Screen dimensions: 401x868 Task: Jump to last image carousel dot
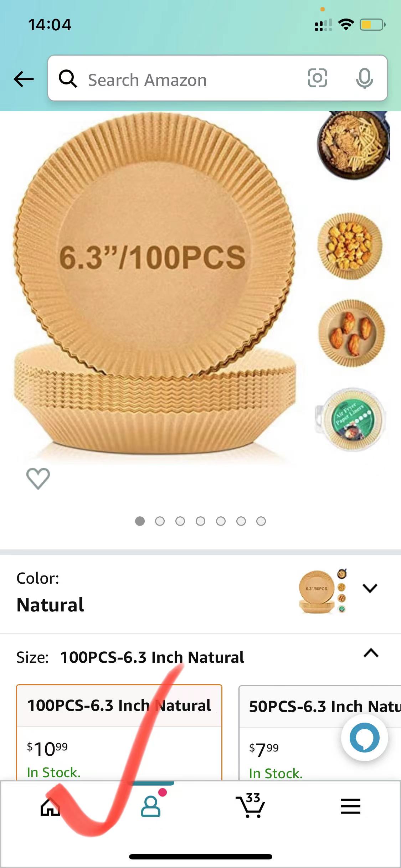[x=261, y=521]
